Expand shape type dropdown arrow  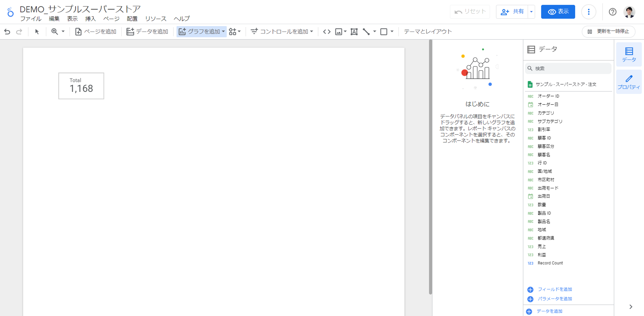392,32
